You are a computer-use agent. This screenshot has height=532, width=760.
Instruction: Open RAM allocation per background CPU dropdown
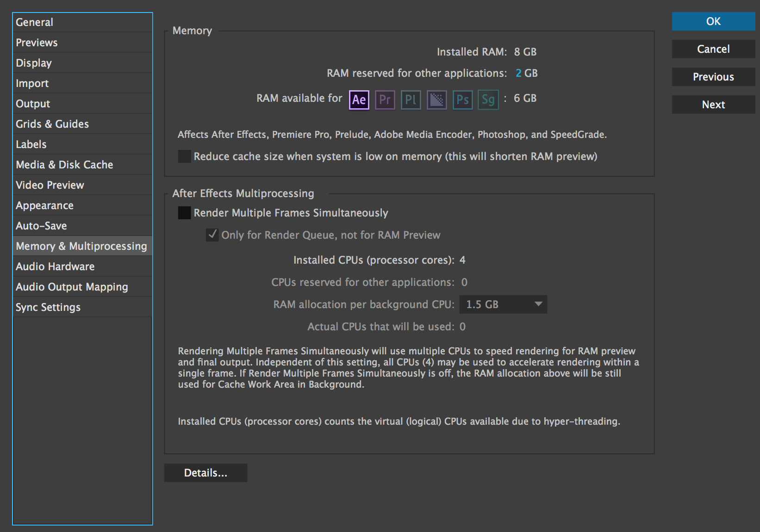tap(503, 304)
